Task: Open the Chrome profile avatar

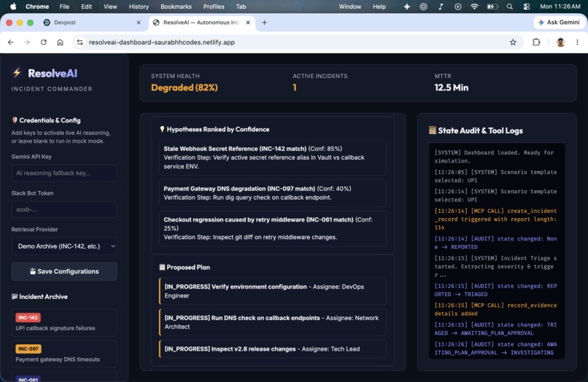Action: pyautogui.click(x=560, y=42)
